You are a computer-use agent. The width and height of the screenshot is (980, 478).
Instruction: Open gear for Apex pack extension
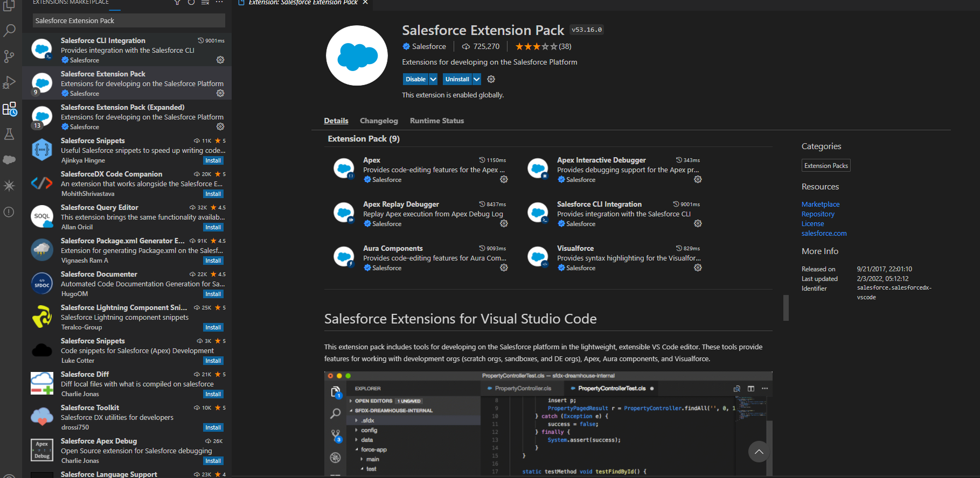pos(504,179)
